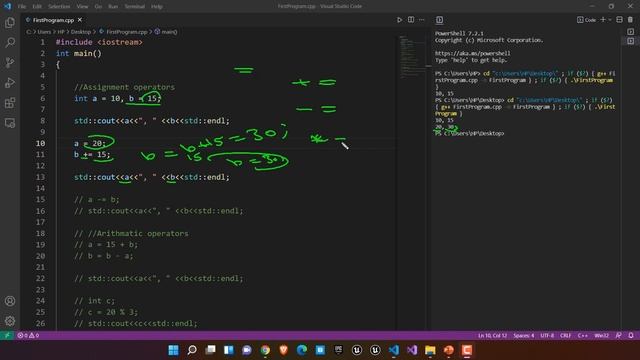Click the '//Assignment operators' comment

click(x=124, y=87)
